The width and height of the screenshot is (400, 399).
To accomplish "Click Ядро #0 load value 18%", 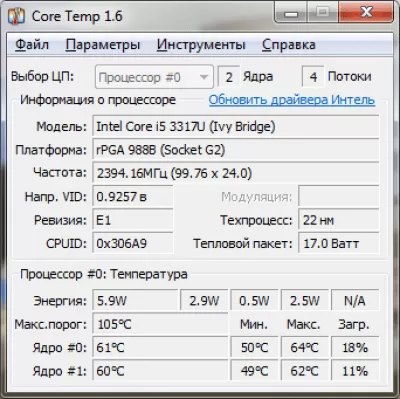I will point(355,348).
